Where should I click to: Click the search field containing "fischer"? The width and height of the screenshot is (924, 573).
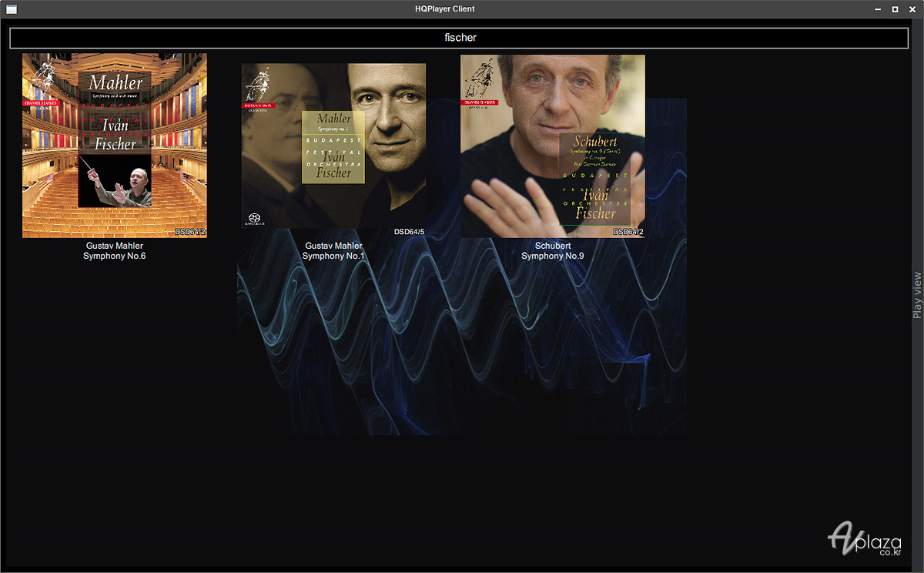pos(460,38)
